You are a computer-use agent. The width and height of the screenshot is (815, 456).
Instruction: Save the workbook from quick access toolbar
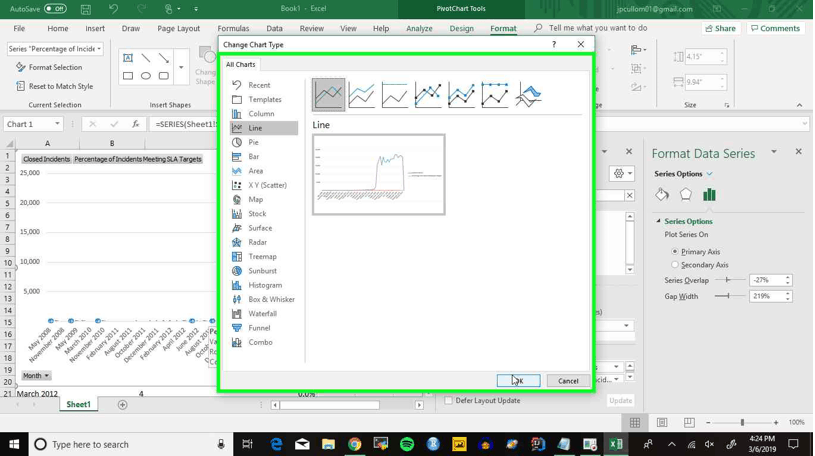(x=86, y=9)
